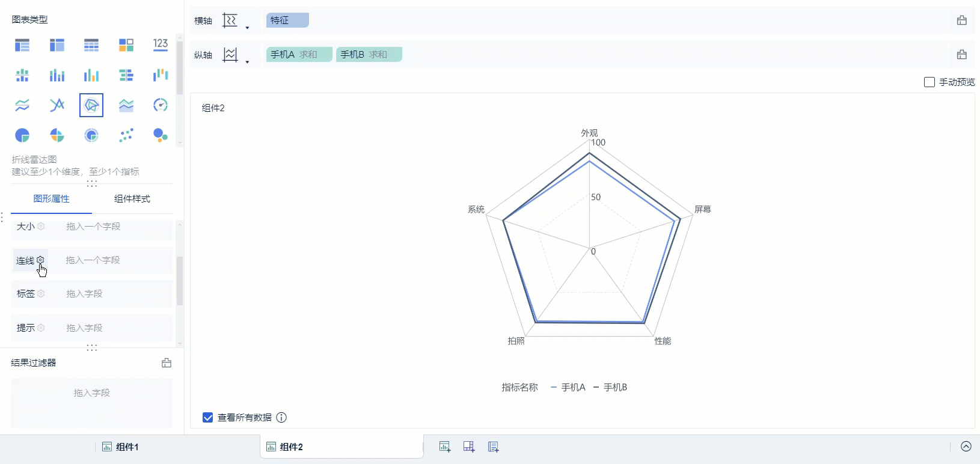Select the pie chart type icon

(x=22, y=135)
